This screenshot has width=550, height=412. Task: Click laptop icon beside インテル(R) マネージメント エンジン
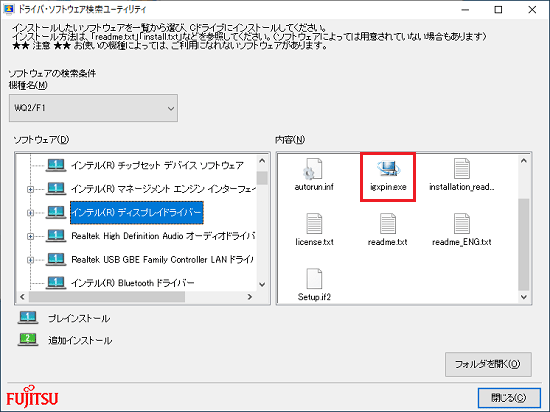tap(56, 189)
